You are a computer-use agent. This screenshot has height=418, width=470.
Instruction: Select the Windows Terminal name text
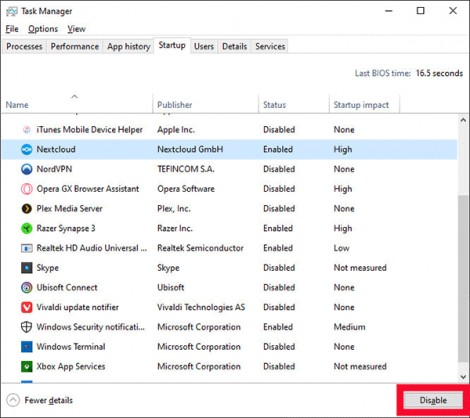(71, 347)
